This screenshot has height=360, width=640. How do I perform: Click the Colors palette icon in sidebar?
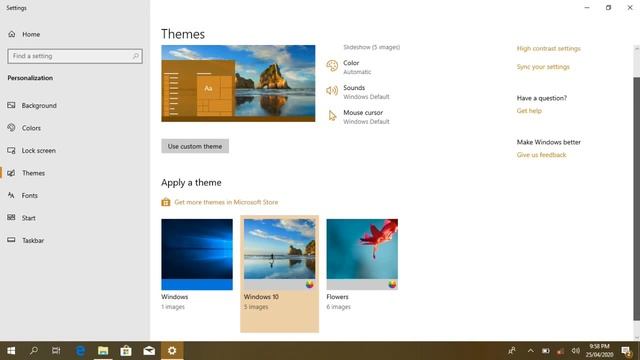(x=11, y=128)
